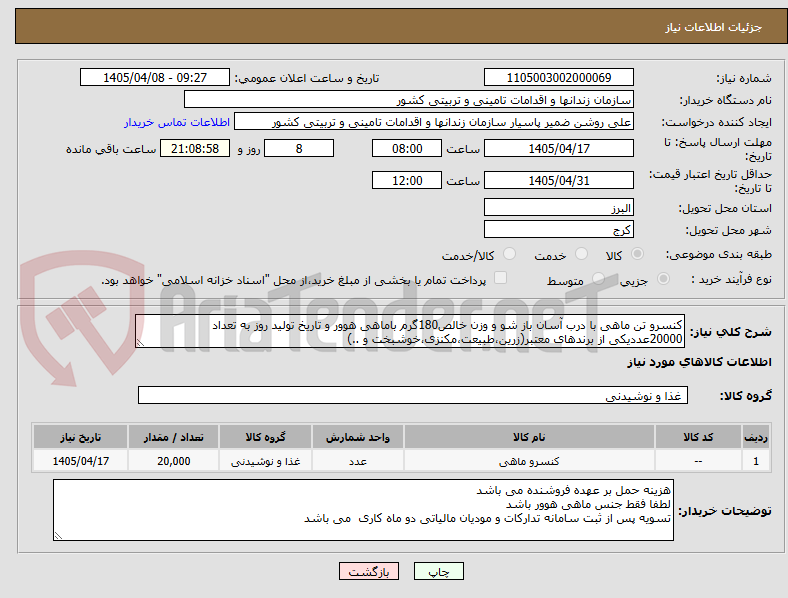Click the چاپ (Print) button

tap(438, 571)
